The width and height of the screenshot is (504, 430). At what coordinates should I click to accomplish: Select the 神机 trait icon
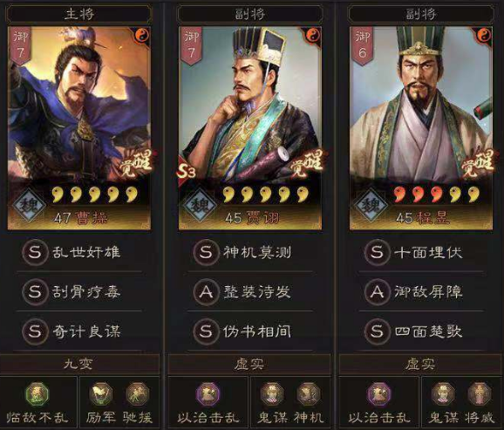[x=309, y=393]
